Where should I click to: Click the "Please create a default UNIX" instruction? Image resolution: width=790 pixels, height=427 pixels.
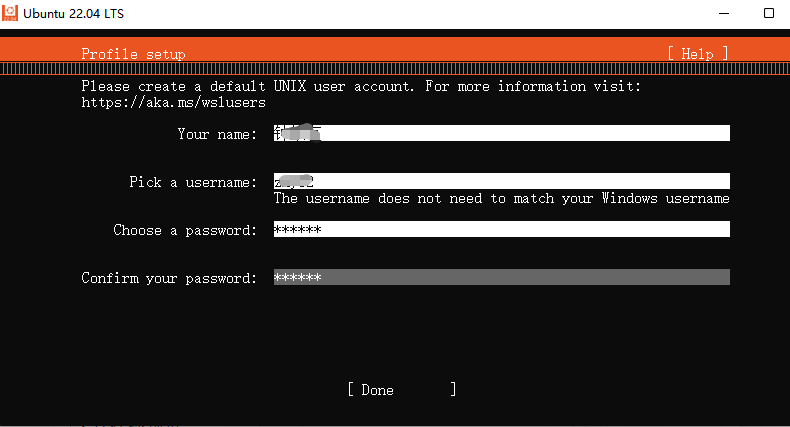tap(248, 86)
